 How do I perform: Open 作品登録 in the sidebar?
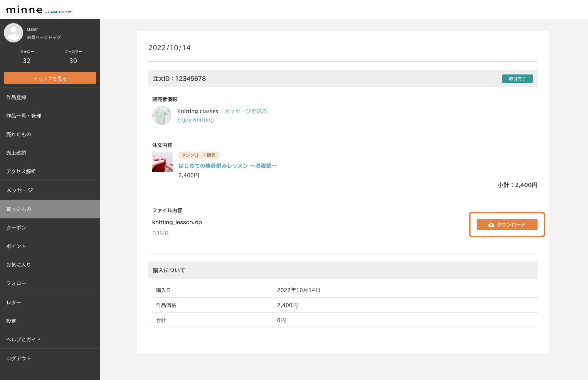point(16,97)
